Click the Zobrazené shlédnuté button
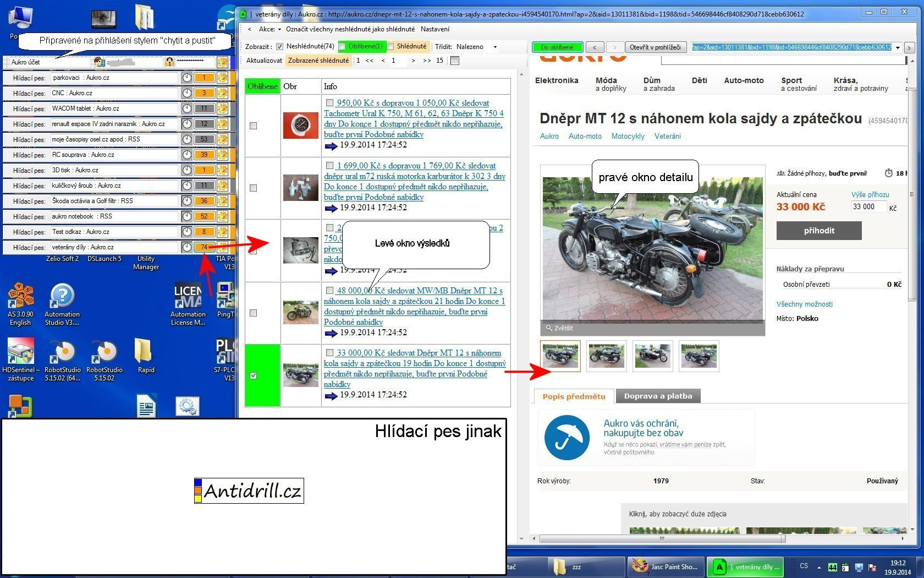The width and height of the screenshot is (924, 578). (x=318, y=61)
